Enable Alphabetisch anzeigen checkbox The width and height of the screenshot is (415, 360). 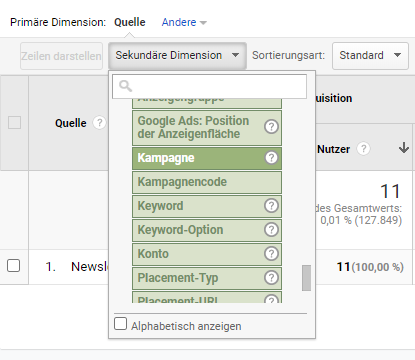coord(120,324)
